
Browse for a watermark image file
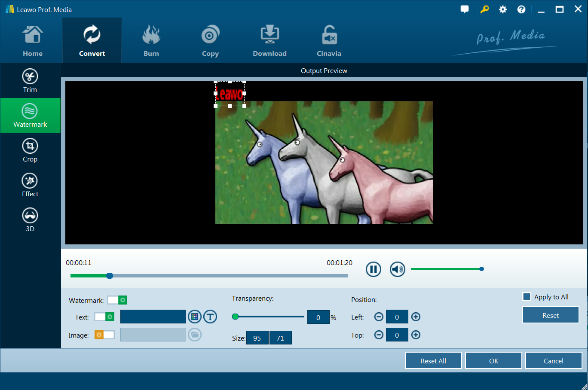pos(195,335)
